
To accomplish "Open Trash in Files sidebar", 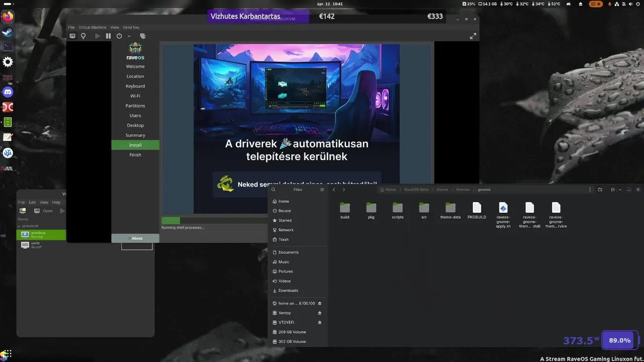I will [x=298, y=239].
